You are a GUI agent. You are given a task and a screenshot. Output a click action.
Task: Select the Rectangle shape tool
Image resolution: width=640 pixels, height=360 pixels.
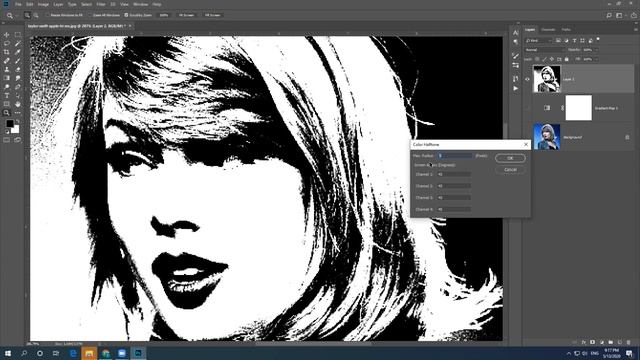click(7, 104)
